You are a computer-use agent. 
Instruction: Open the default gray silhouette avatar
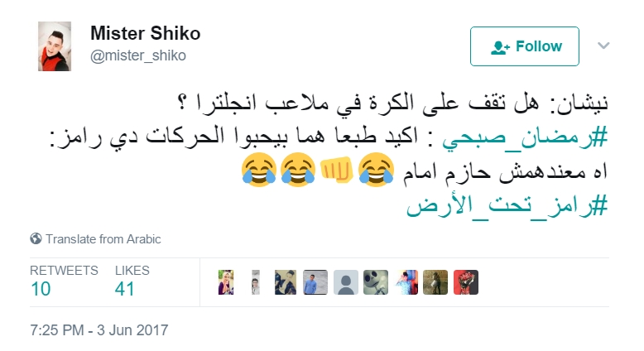tap(346, 282)
